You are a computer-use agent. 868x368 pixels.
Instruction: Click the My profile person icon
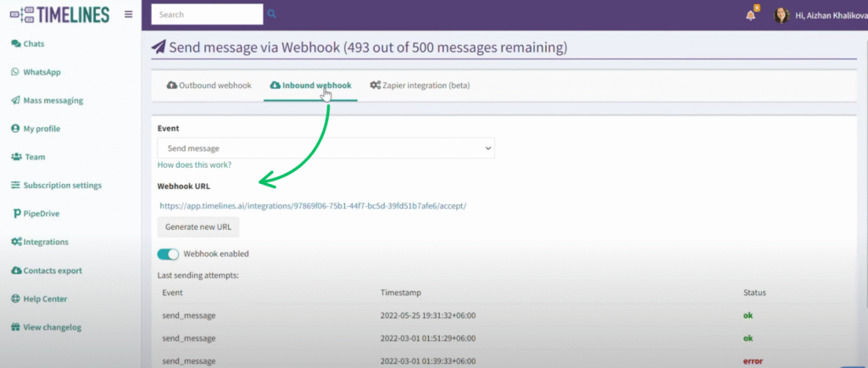[x=15, y=129]
